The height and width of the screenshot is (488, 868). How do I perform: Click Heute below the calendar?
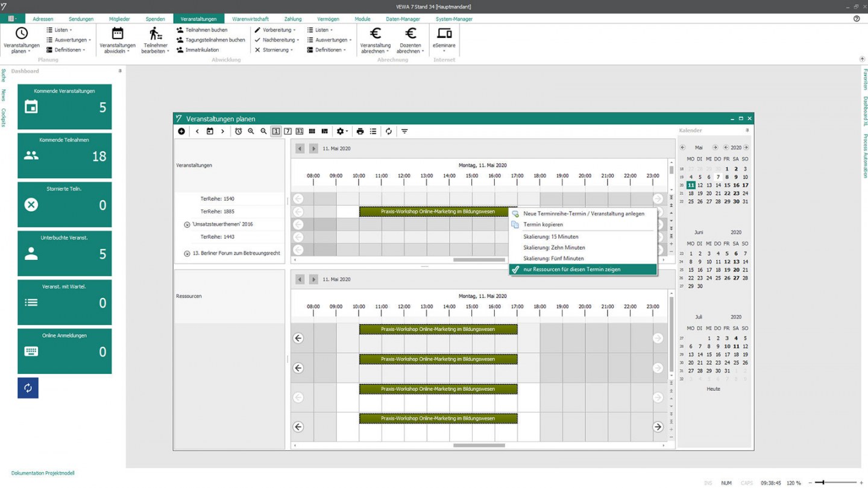pyautogui.click(x=713, y=389)
